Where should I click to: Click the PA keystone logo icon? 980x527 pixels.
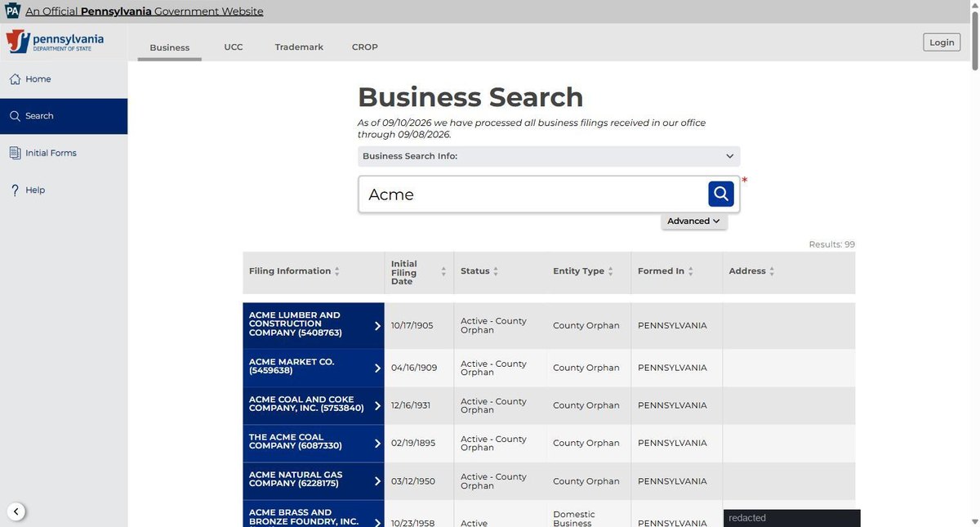click(12, 11)
